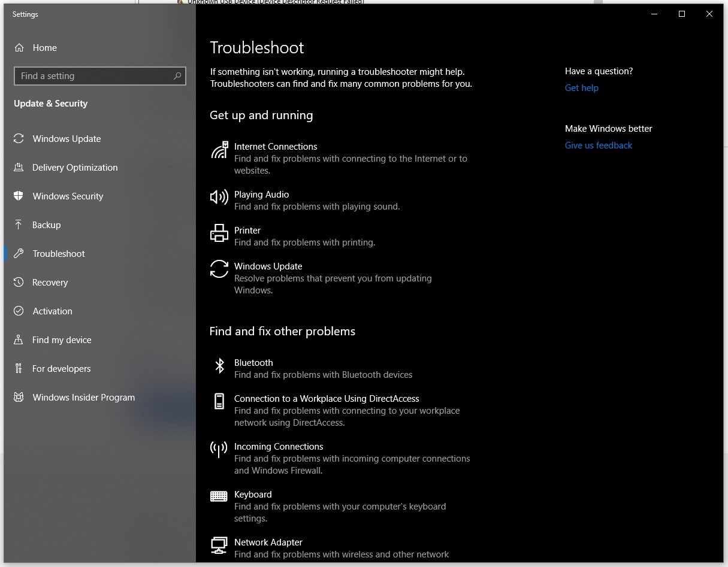Viewport: 728px width, 567px height.
Task: Click 'Find and fix problems with Bluetooth devices' text
Action: [323, 375]
